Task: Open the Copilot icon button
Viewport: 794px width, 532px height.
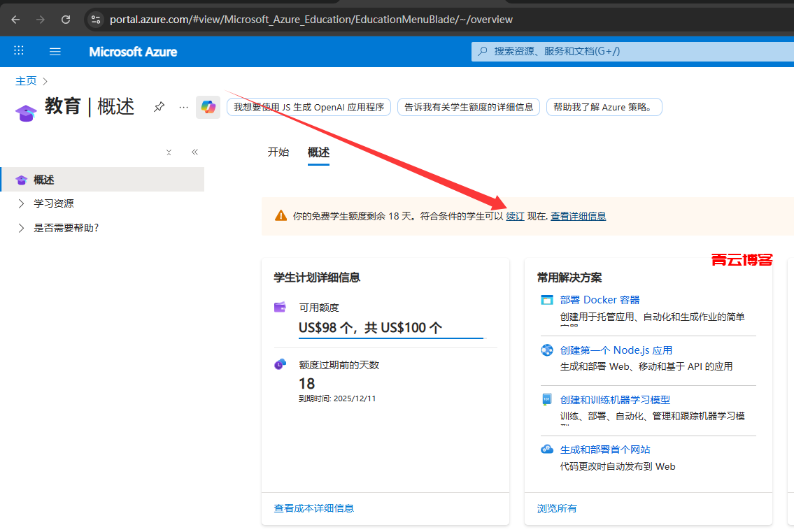Action: (208, 108)
